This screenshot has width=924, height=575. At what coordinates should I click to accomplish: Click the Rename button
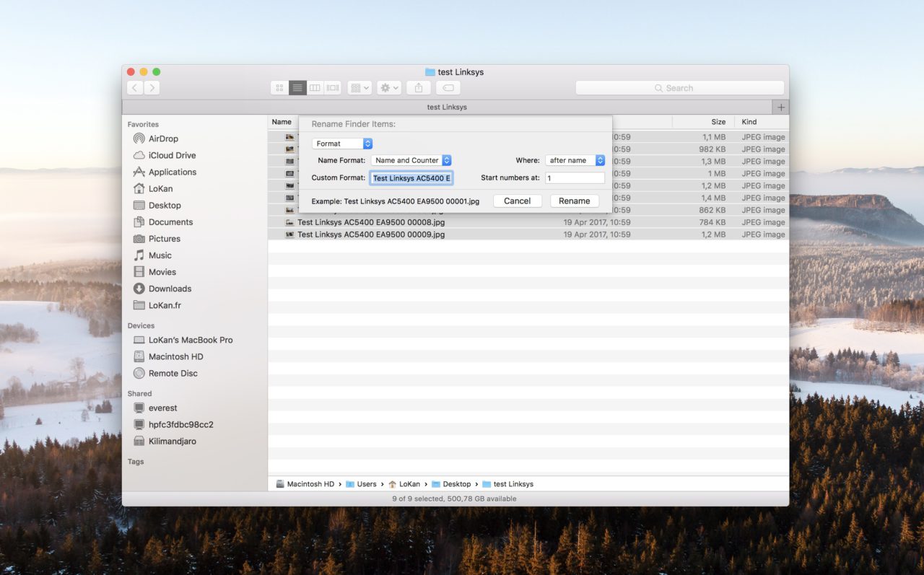(x=575, y=201)
